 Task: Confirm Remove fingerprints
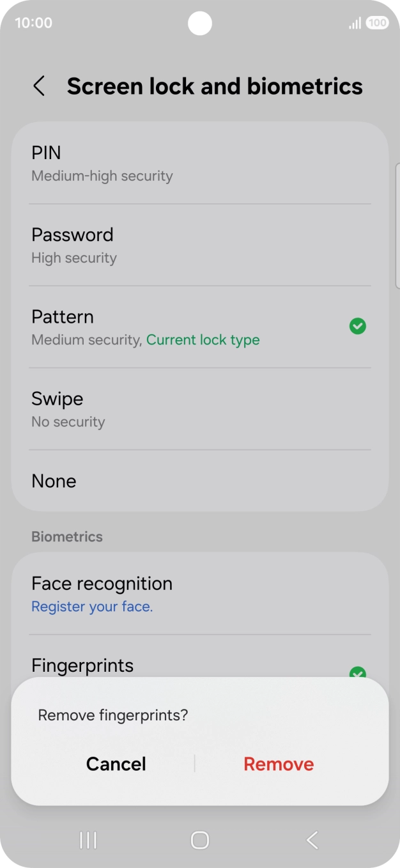coord(279,764)
